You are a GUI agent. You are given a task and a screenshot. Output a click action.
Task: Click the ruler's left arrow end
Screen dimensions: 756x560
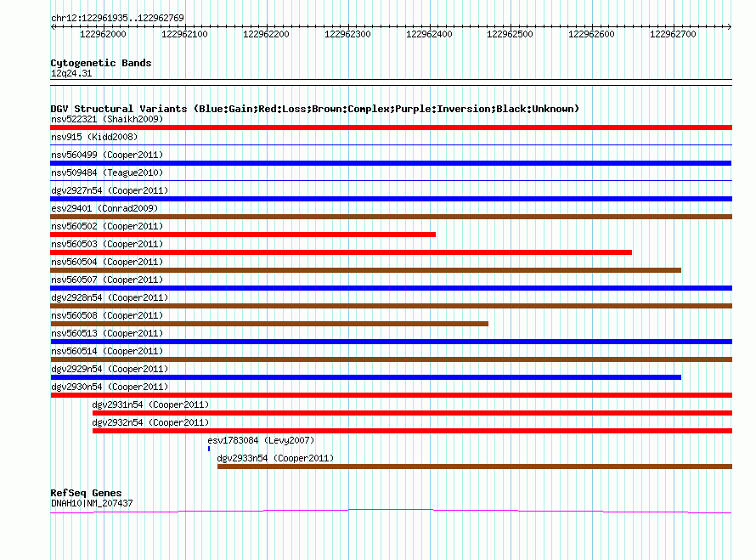53,27
